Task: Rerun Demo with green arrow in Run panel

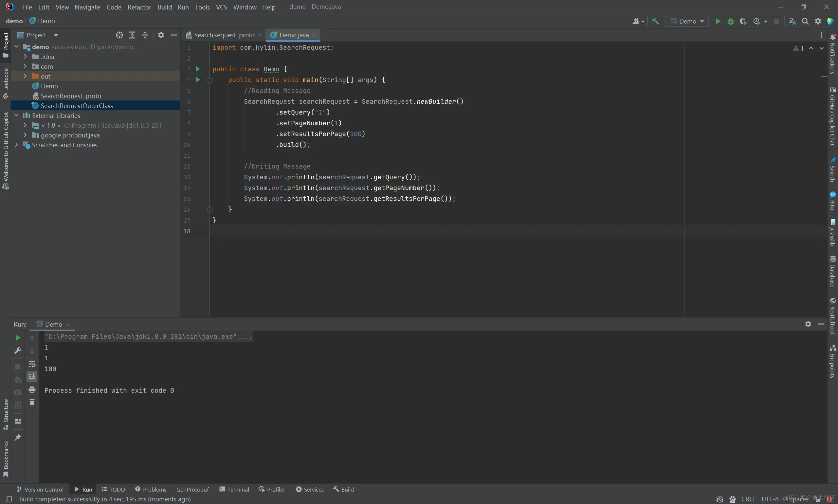Action: point(18,338)
